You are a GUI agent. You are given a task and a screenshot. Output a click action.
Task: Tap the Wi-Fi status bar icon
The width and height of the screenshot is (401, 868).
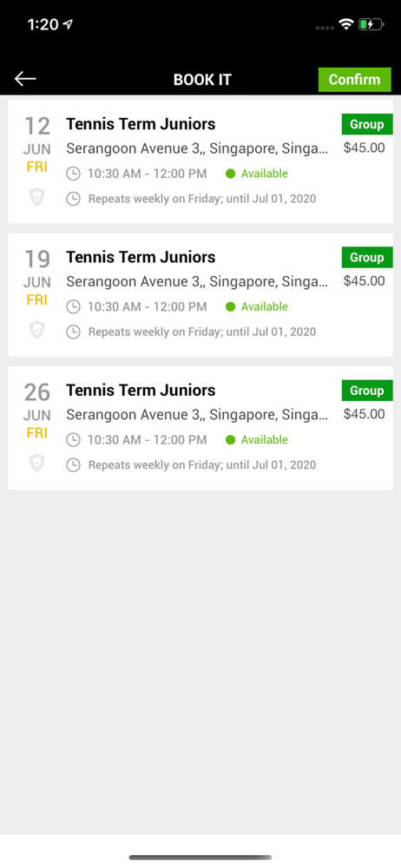click(346, 24)
